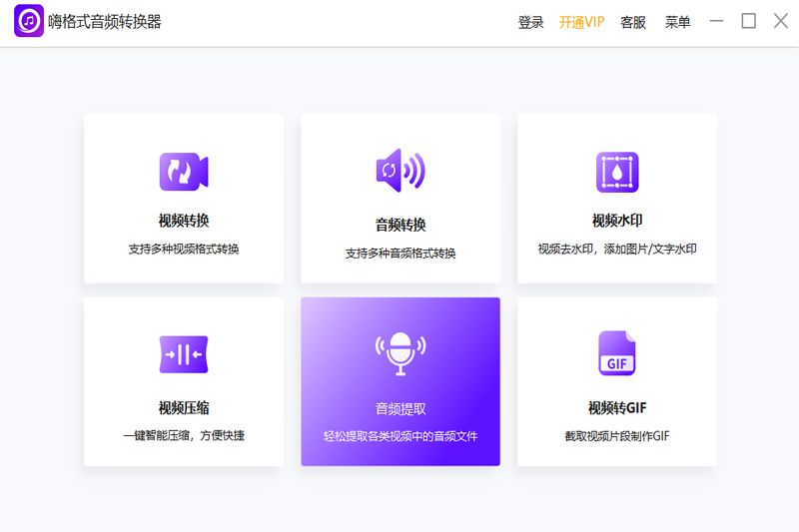Click the 视频转GIF title
799x532 pixels.
point(616,407)
